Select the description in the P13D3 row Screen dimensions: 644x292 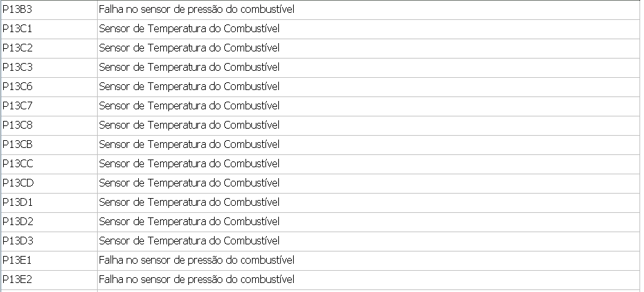tap(189, 241)
